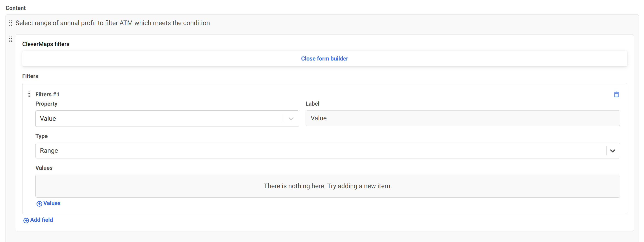The width and height of the screenshot is (644, 242).
Task: Click drag handle beside the annual profit text
Action: click(11, 23)
